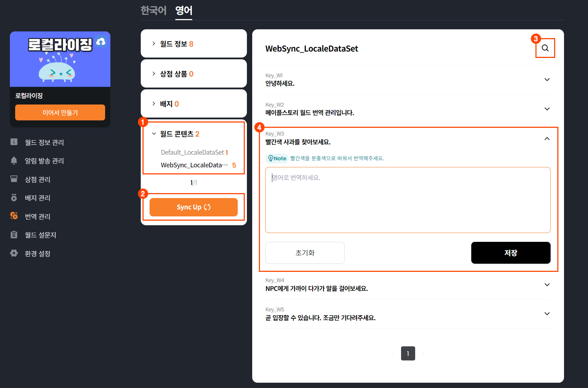Screen dimensions: 588x388
Task: Click the Sync Up button
Action: click(193, 207)
